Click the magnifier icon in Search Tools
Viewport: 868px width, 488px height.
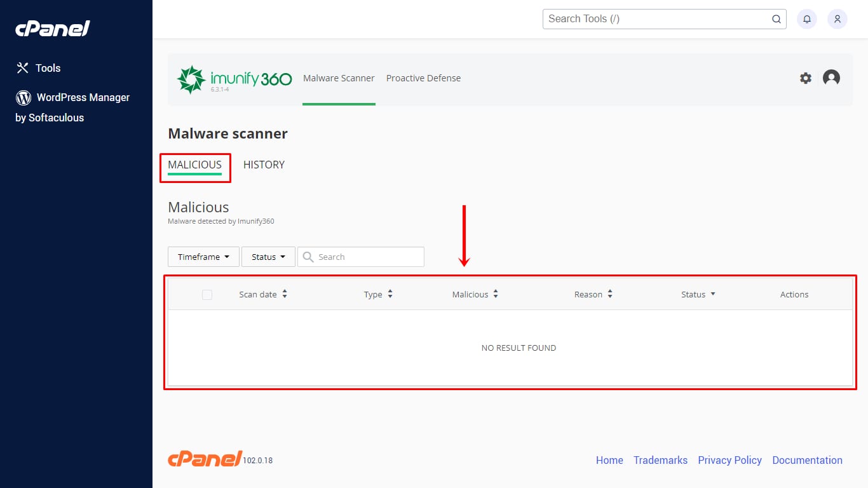pos(776,19)
